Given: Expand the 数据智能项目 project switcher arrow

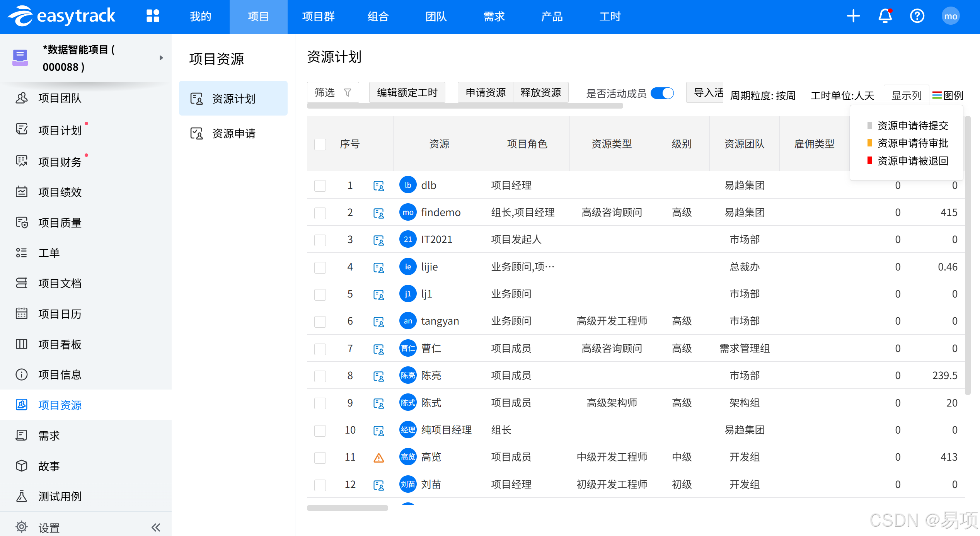Looking at the screenshot, I should tap(161, 58).
